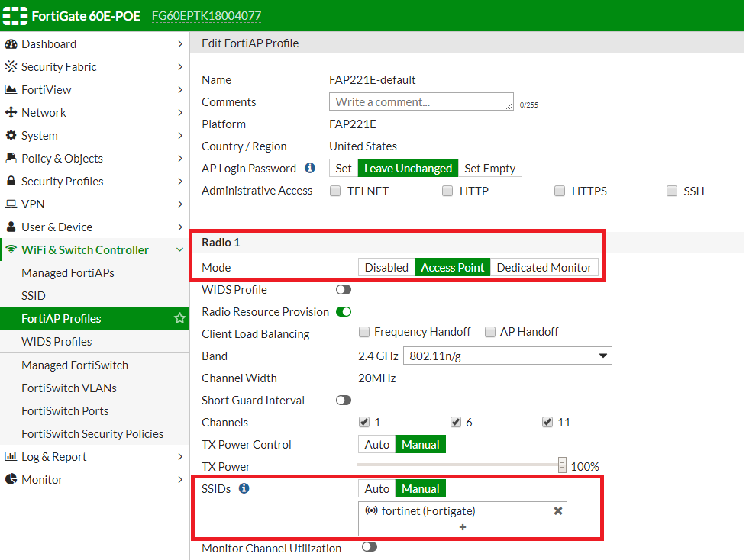Open Managed FortiAPs page
Viewport: 746px width, 560px height.
click(x=68, y=273)
